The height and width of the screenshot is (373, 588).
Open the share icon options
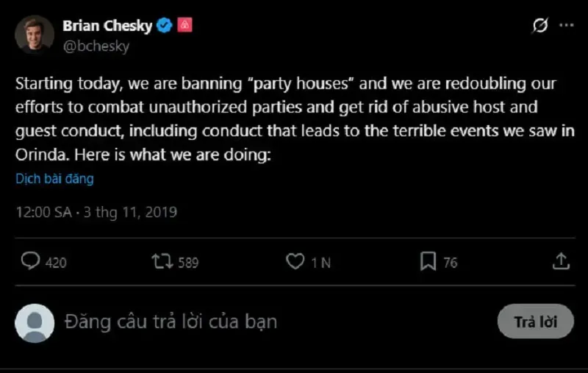(560, 261)
